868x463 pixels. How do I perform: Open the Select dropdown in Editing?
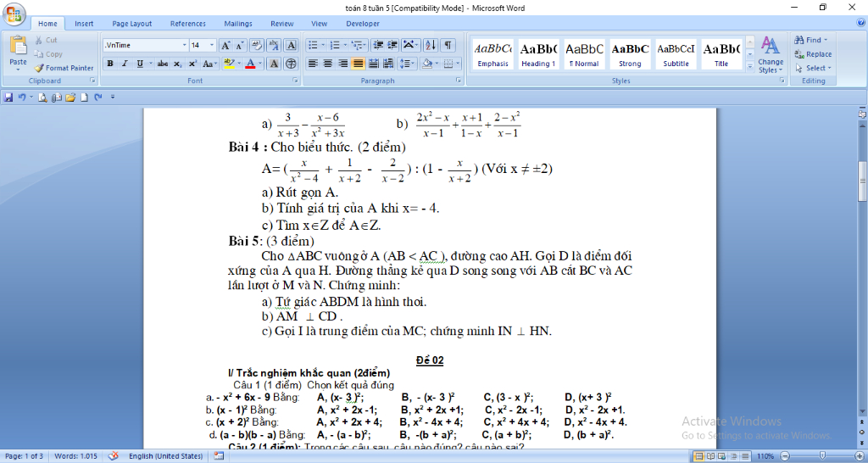[x=813, y=68]
